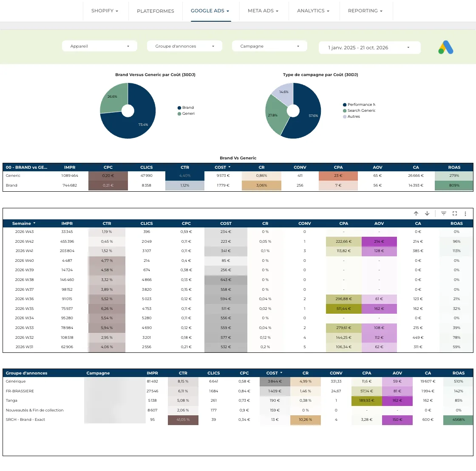Sort weekly table descending with down arrow
The width and height of the screenshot is (476, 471).
pos(427,213)
